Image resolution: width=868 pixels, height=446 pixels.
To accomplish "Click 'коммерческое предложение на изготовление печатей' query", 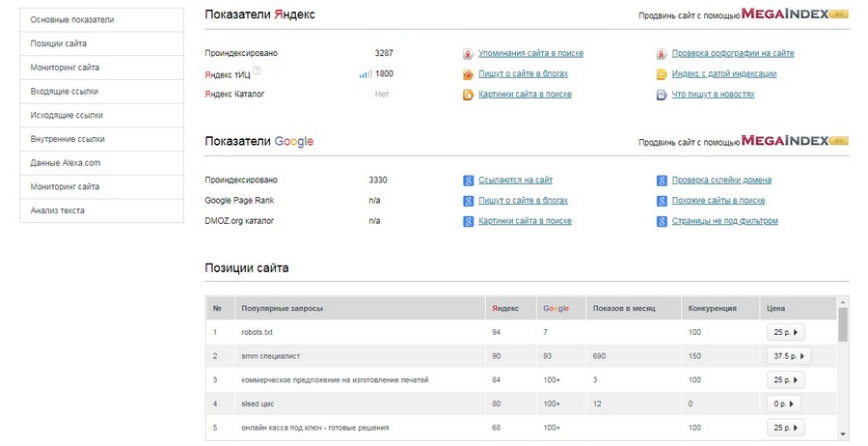I will (335, 380).
